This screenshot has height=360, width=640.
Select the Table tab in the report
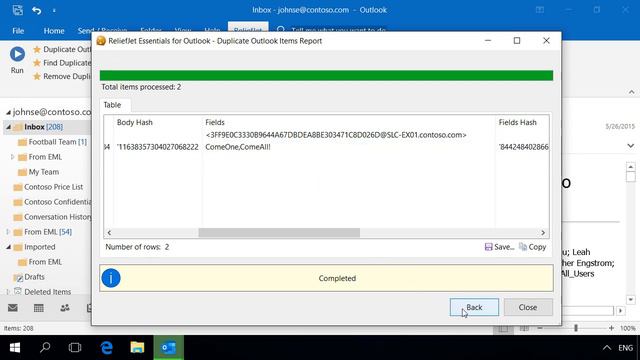(112, 105)
